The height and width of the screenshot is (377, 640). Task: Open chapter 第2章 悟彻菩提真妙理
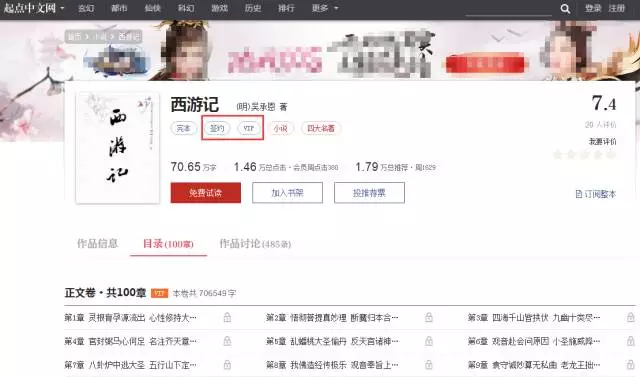point(332,317)
